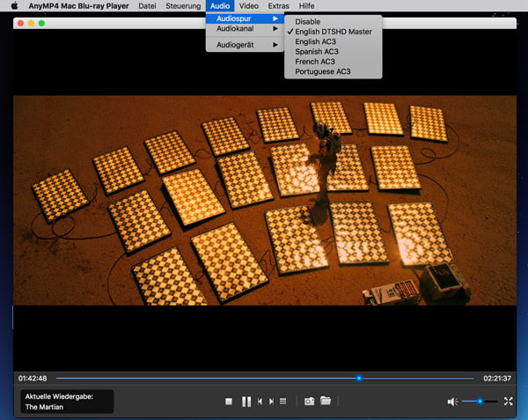Image resolution: width=528 pixels, height=420 pixels.
Task: Click the video frame of The Martian
Action: 265,201
